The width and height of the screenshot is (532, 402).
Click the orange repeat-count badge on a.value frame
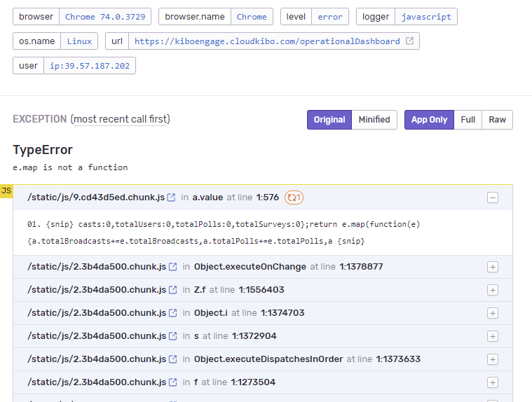click(x=294, y=197)
